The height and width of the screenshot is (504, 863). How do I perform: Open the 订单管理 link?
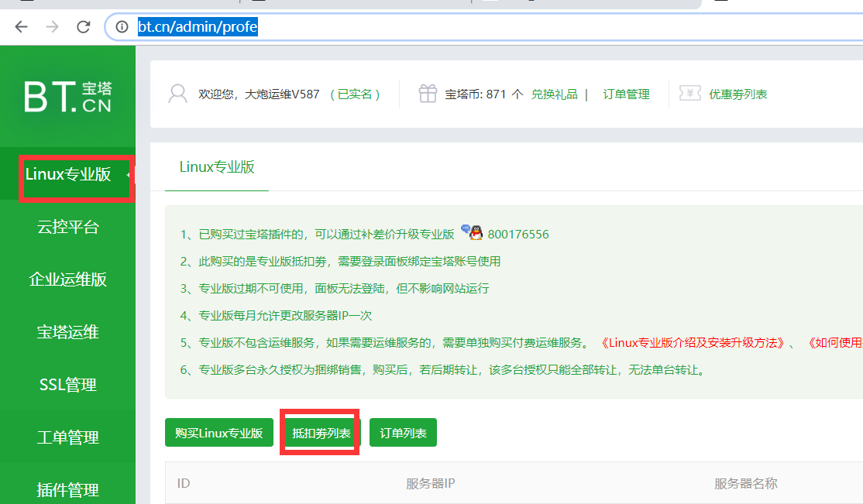pos(626,94)
